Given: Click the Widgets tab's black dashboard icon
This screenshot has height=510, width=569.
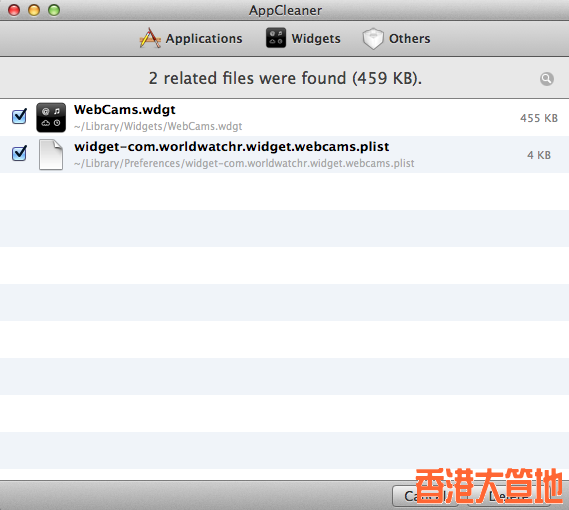Looking at the screenshot, I should click(276, 38).
